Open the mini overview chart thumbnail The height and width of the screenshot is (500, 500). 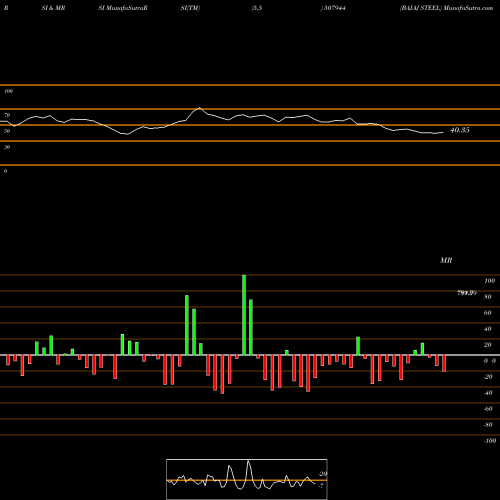(247, 479)
